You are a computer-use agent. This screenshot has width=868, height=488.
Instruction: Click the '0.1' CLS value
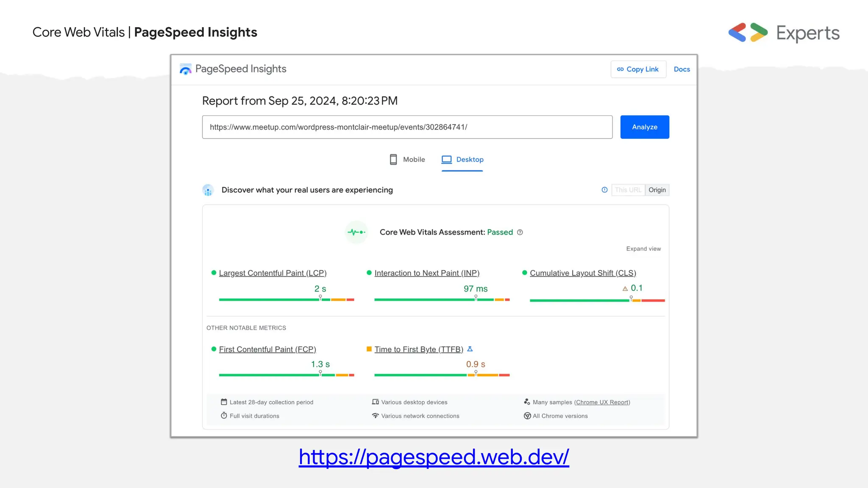click(637, 288)
